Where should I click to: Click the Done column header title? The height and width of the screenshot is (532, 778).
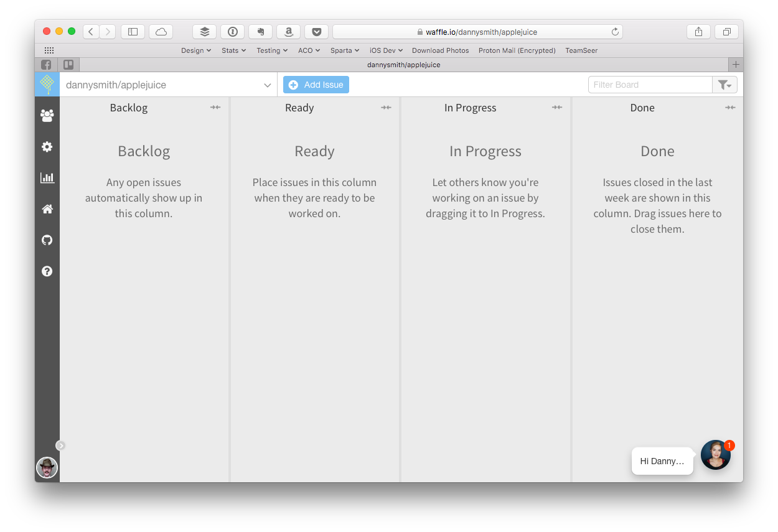point(642,108)
